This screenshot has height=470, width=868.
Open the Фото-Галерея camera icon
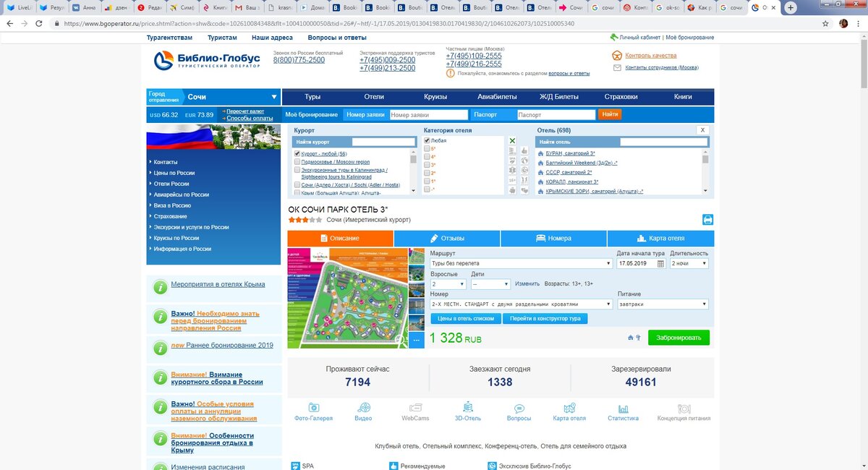(x=314, y=408)
